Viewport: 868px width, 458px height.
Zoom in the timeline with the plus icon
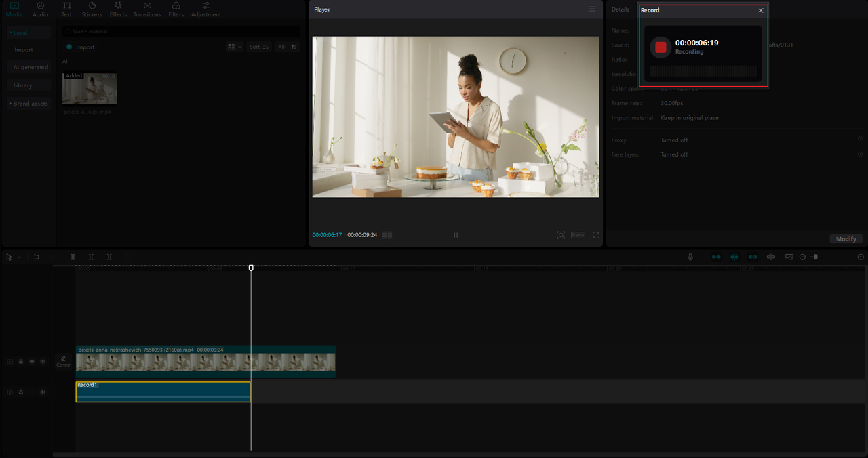861,257
